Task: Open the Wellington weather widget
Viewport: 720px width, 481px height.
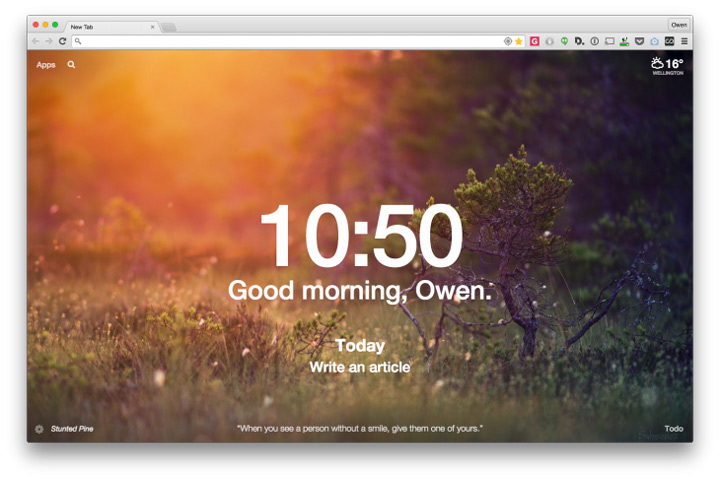Action: 667,66
